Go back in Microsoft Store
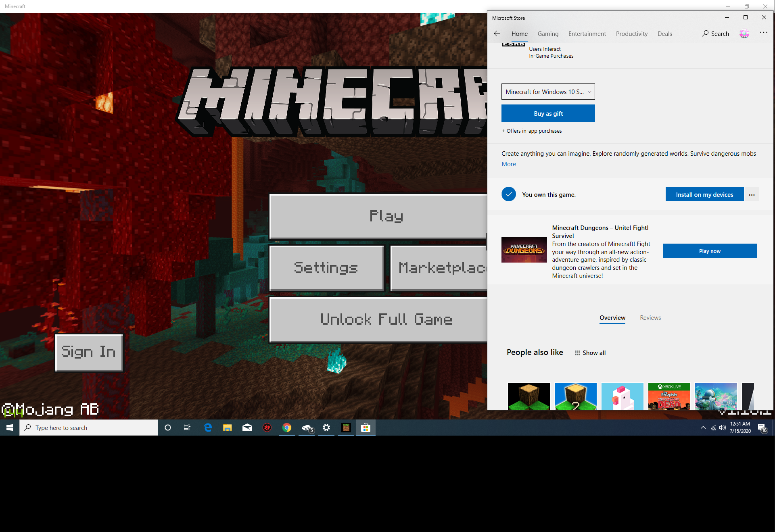 coord(497,34)
